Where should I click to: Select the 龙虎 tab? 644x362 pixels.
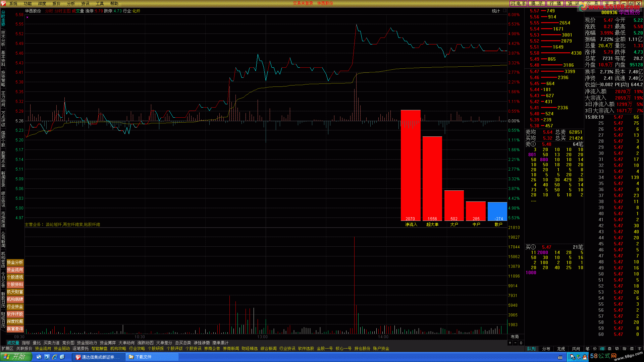(561, 349)
